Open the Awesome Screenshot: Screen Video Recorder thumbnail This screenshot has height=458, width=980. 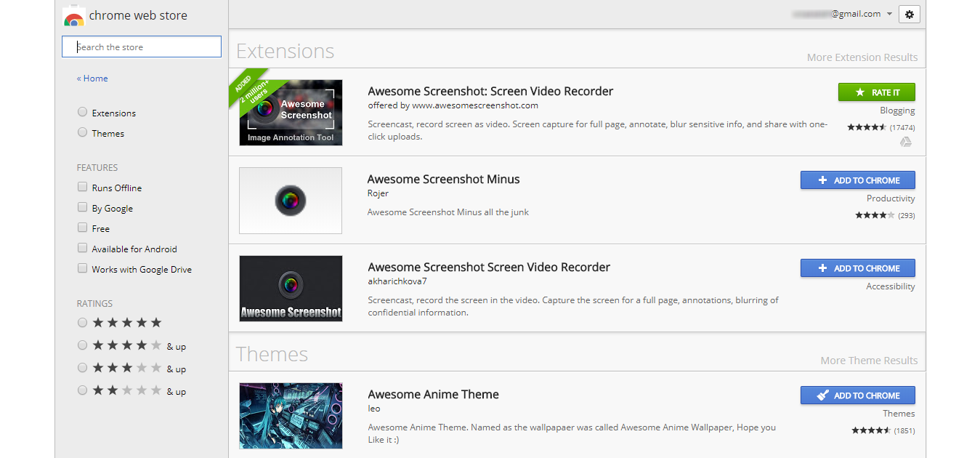(x=291, y=113)
